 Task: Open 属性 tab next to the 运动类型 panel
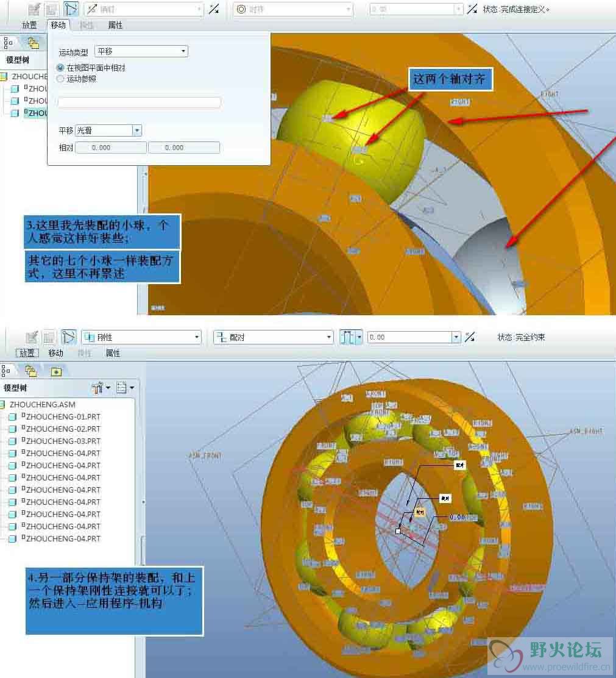click(115, 25)
